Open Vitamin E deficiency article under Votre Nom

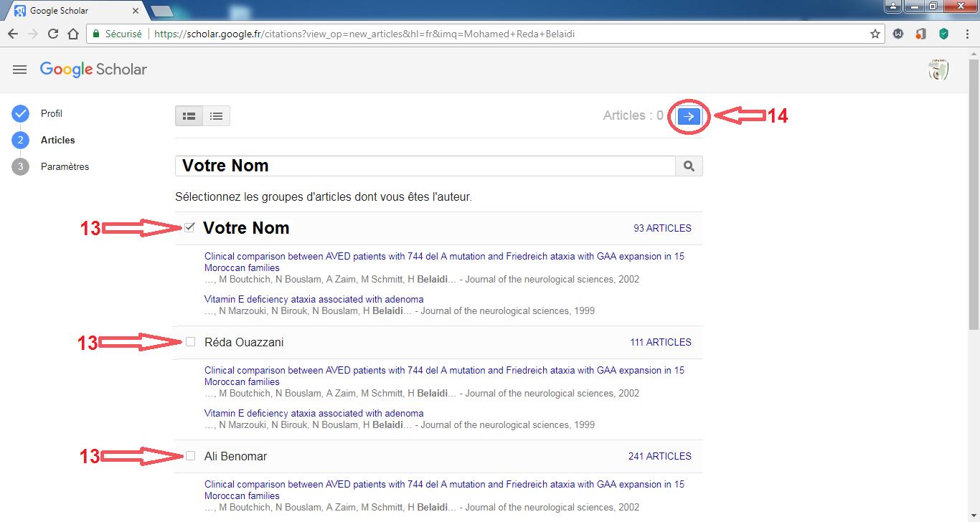tap(314, 299)
